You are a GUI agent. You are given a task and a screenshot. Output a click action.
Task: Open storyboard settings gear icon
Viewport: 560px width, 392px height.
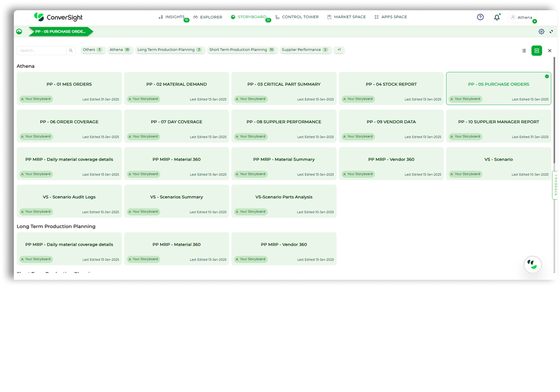(x=541, y=31)
